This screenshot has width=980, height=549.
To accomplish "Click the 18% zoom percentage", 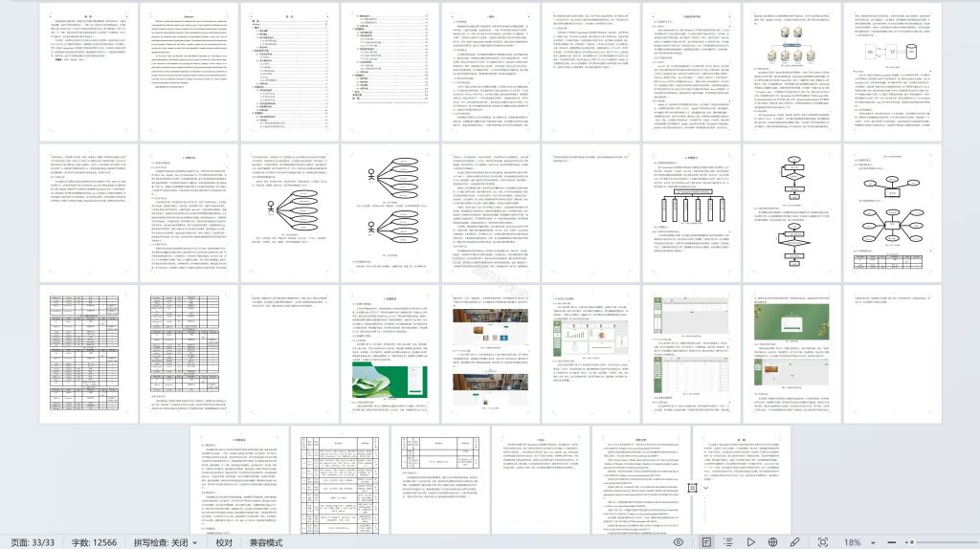I will click(853, 542).
